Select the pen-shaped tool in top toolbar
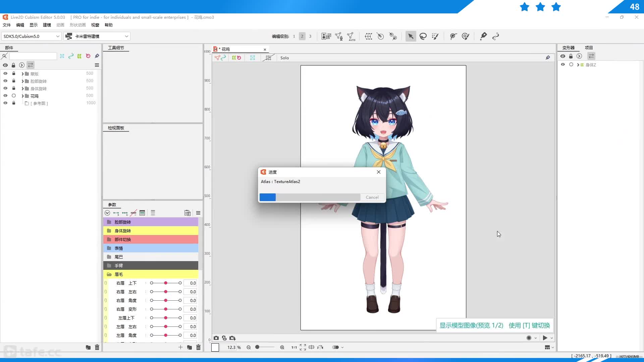Image resolution: width=644 pixels, height=362 pixels. pos(483,36)
